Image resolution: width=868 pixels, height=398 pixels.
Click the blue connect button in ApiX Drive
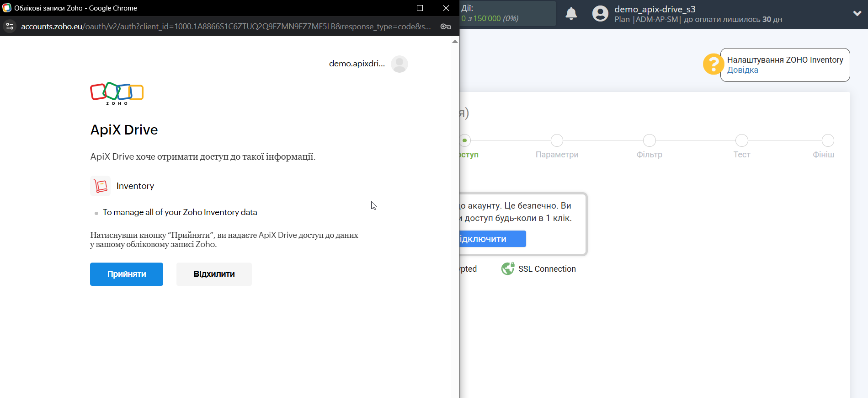[x=493, y=239]
